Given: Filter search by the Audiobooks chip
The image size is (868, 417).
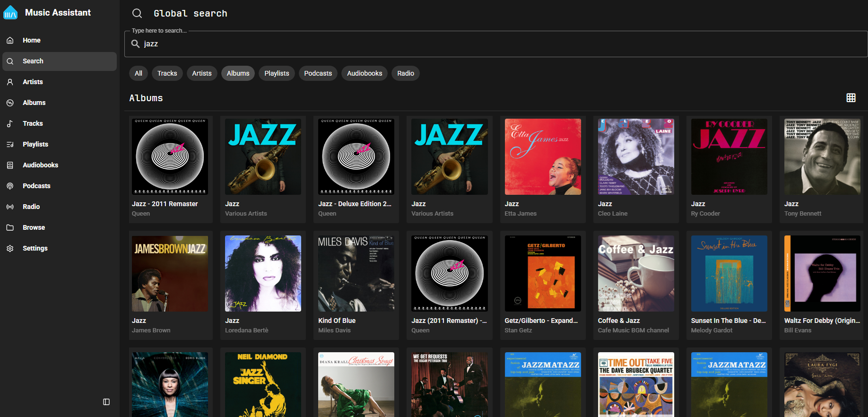Looking at the screenshot, I should [364, 73].
